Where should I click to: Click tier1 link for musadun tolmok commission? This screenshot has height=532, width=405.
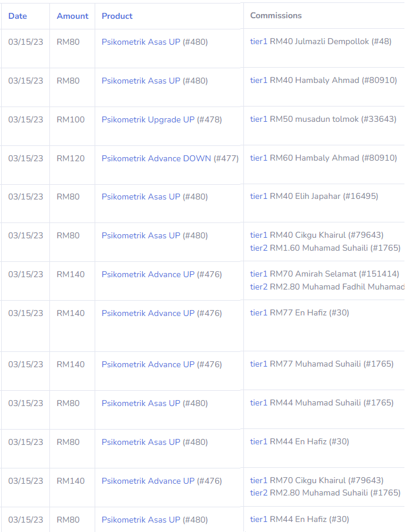click(x=259, y=119)
